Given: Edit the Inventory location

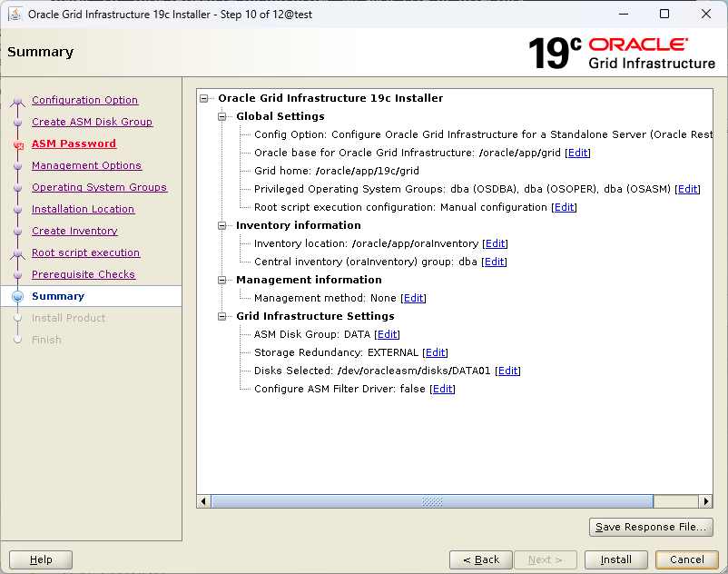Looking at the screenshot, I should (x=495, y=243).
